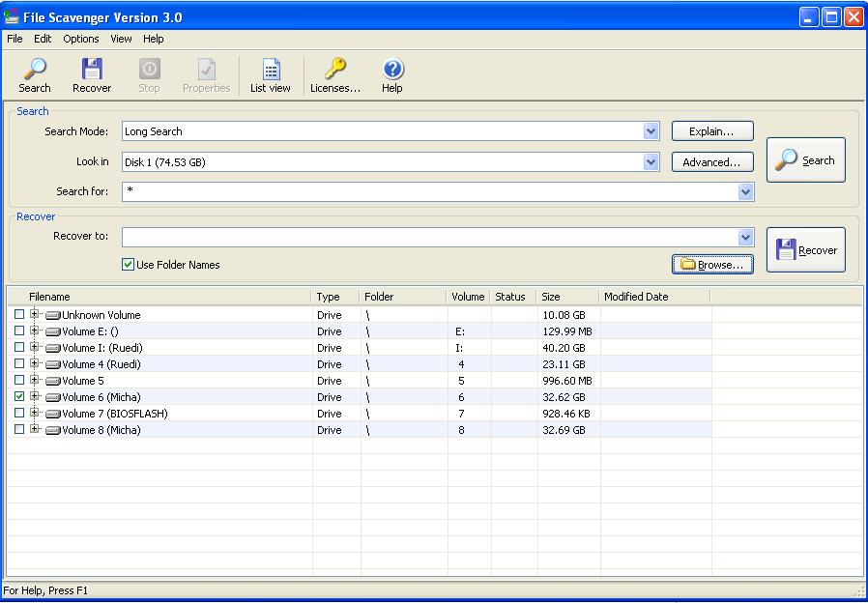Click the Search magnifier toolbar icon
This screenshot has height=603, width=868.
click(x=35, y=70)
